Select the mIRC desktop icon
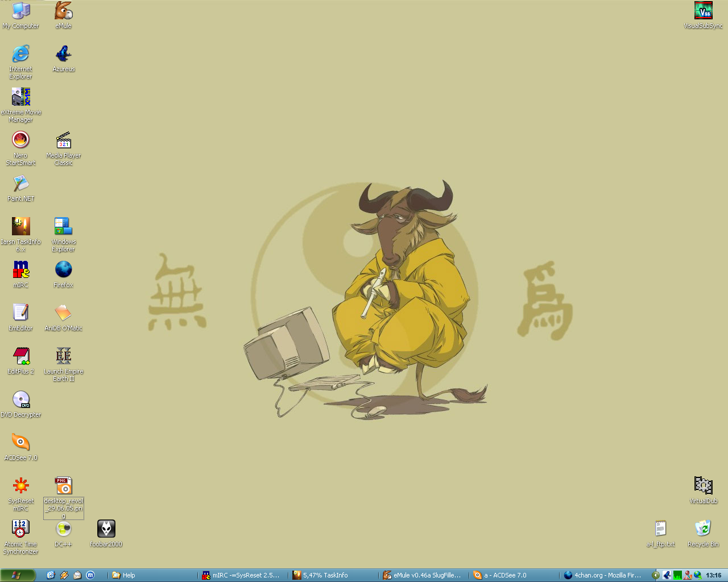 (21, 275)
